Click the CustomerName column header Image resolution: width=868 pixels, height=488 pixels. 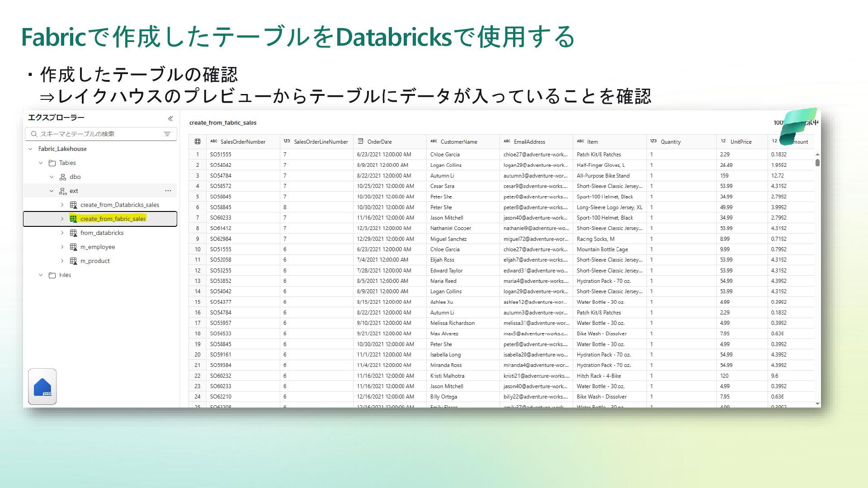coord(458,141)
